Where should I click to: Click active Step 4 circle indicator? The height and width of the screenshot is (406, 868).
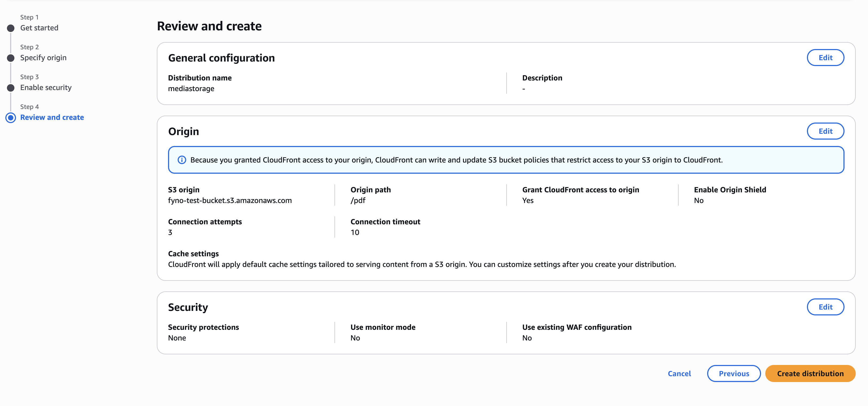pyautogui.click(x=11, y=117)
